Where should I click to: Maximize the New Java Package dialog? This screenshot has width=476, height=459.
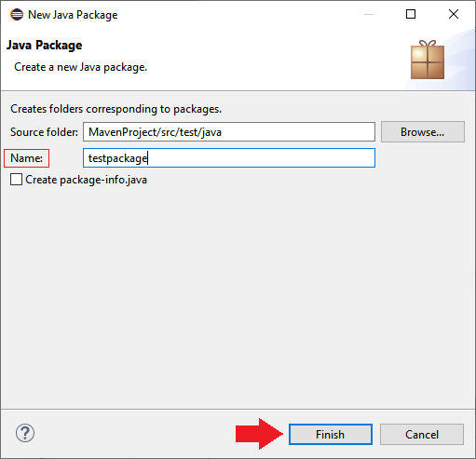(x=411, y=14)
